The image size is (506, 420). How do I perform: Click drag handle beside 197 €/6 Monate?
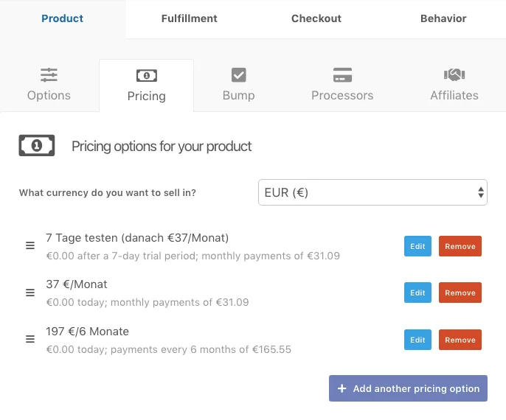[x=30, y=339]
